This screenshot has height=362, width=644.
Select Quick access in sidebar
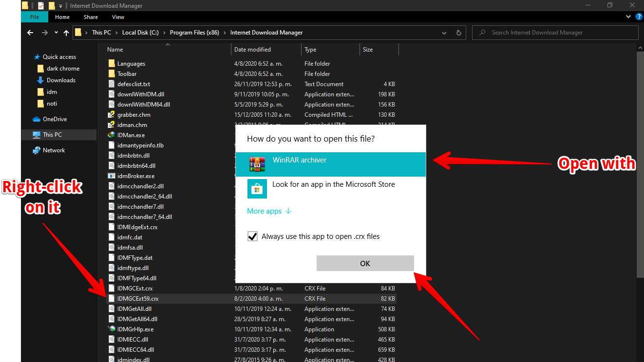[59, 57]
